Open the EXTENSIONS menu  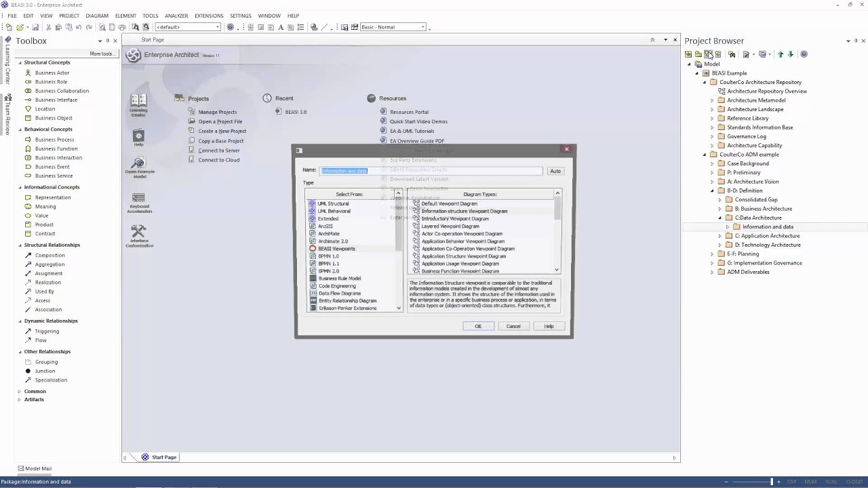(209, 16)
